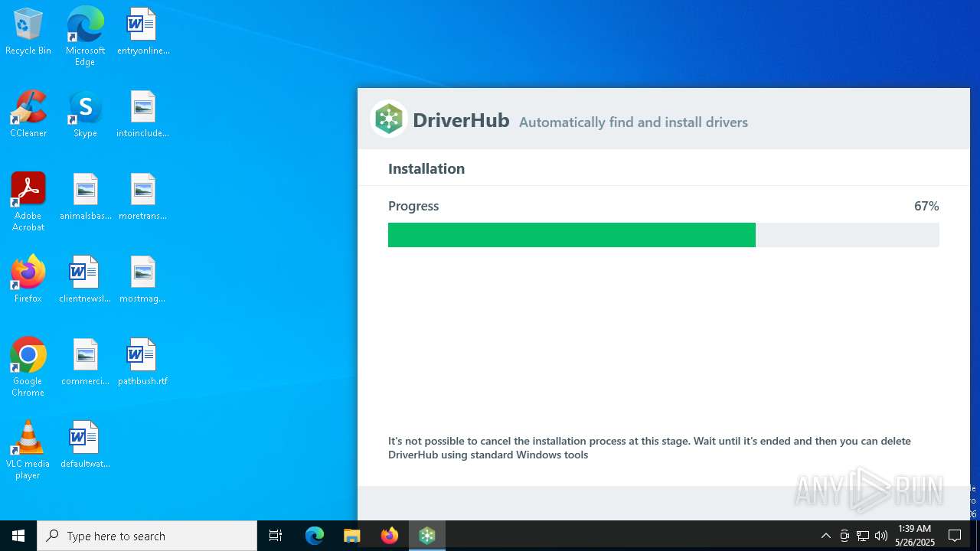The image size is (980, 551).
Task: Open the volume control tray icon
Action: [881, 536]
